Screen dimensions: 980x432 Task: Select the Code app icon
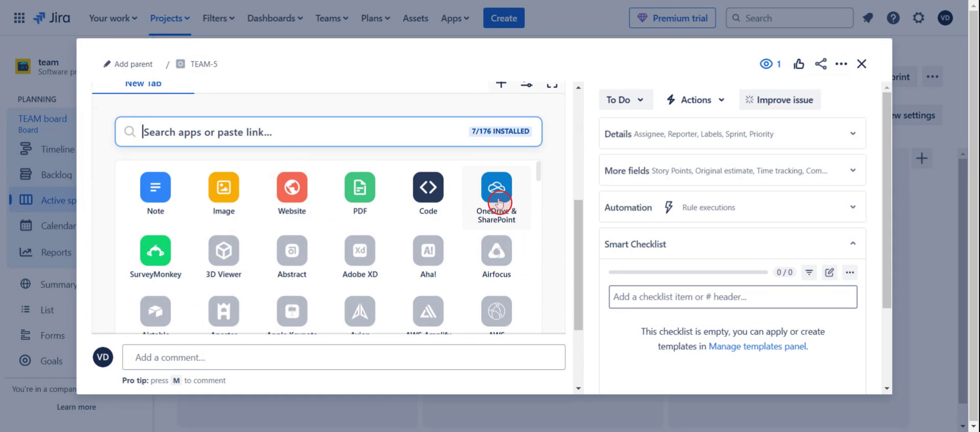click(427, 187)
